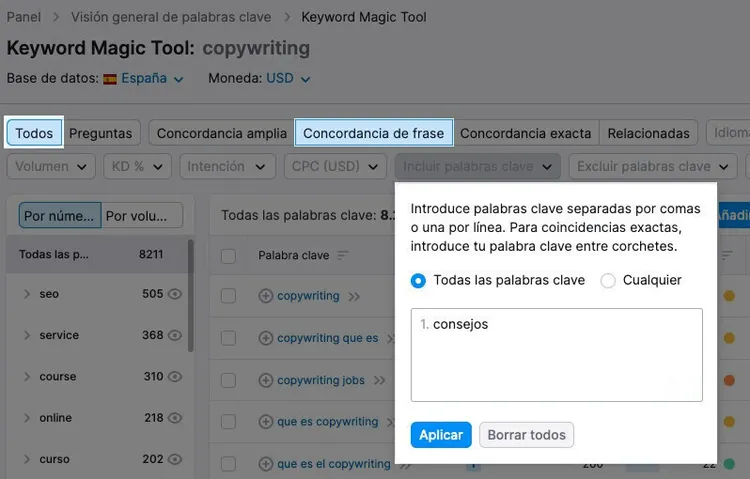Click the Spain flag icon

pos(110,79)
